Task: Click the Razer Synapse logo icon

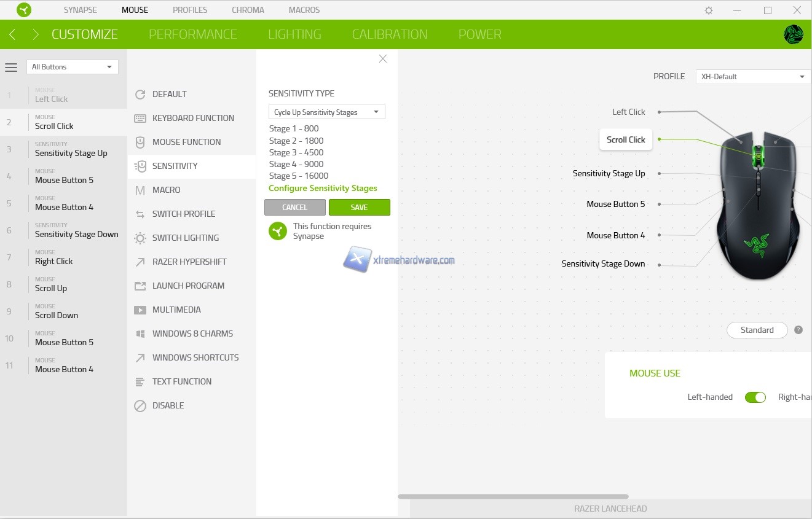Action: click(23, 10)
